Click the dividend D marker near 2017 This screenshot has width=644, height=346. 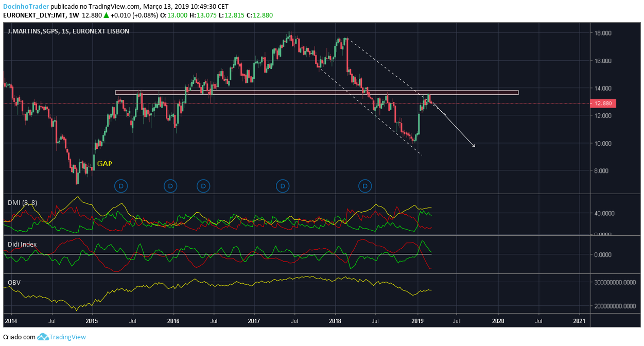282,185
